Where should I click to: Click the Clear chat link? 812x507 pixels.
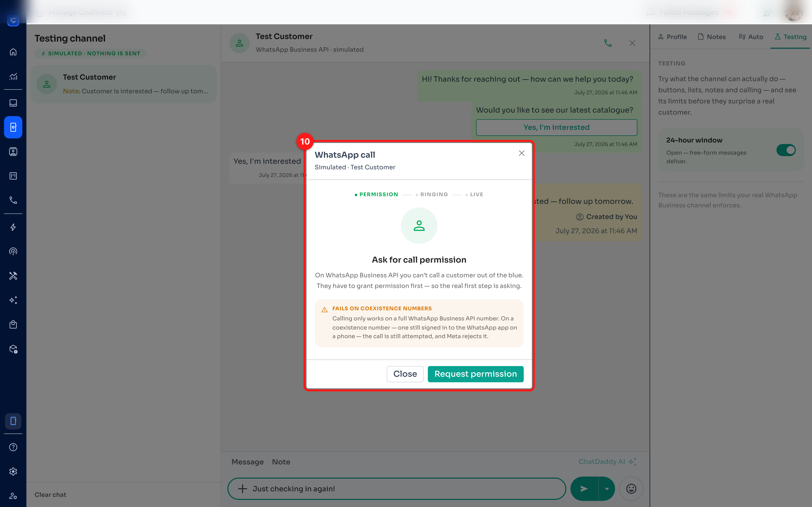(50, 495)
